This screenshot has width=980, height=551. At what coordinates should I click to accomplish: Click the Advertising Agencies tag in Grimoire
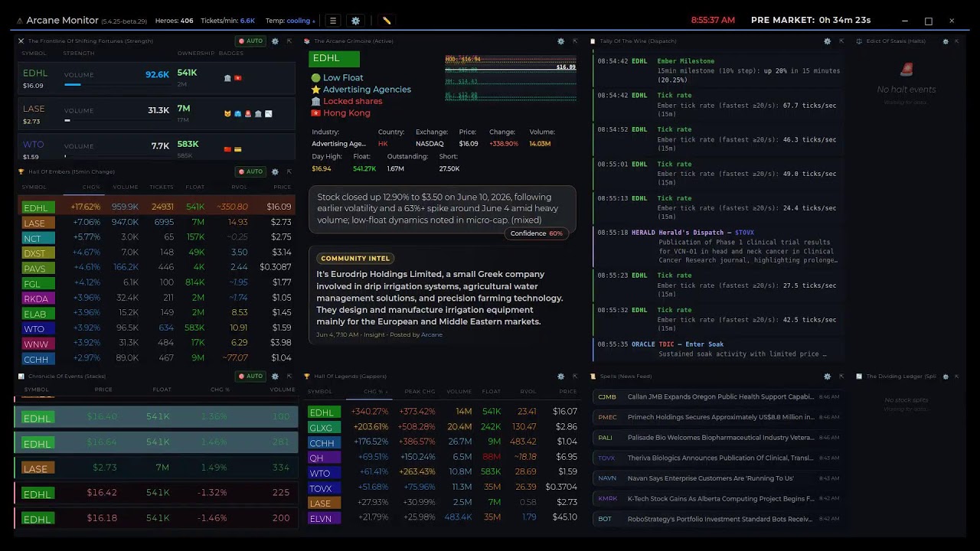pos(361,90)
